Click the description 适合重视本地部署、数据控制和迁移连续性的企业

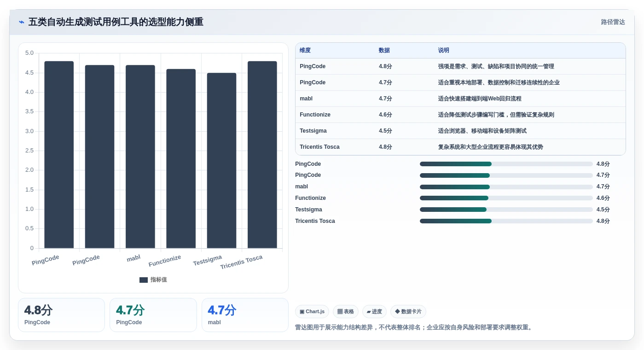pyautogui.click(x=499, y=82)
